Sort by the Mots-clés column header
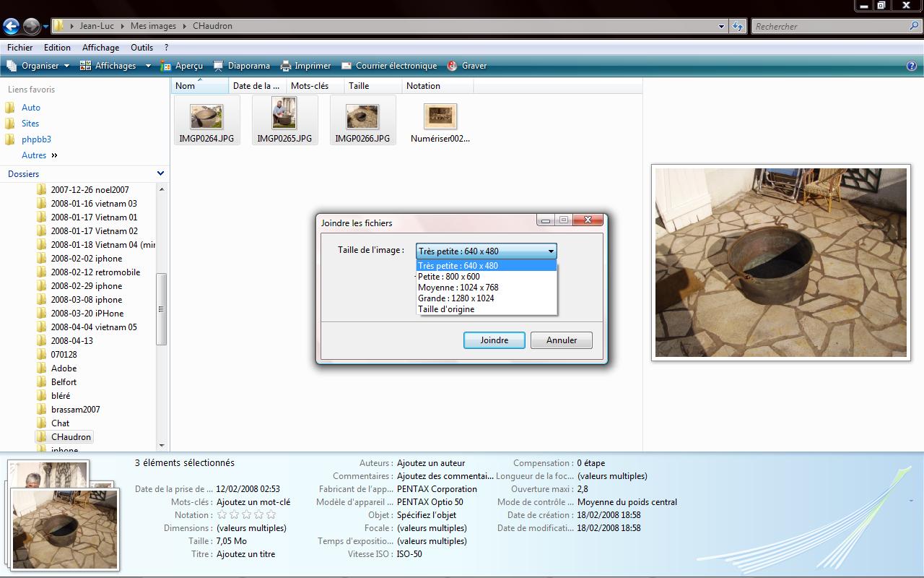The width and height of the screenshot is (924, 578). [x=315, y=86]
